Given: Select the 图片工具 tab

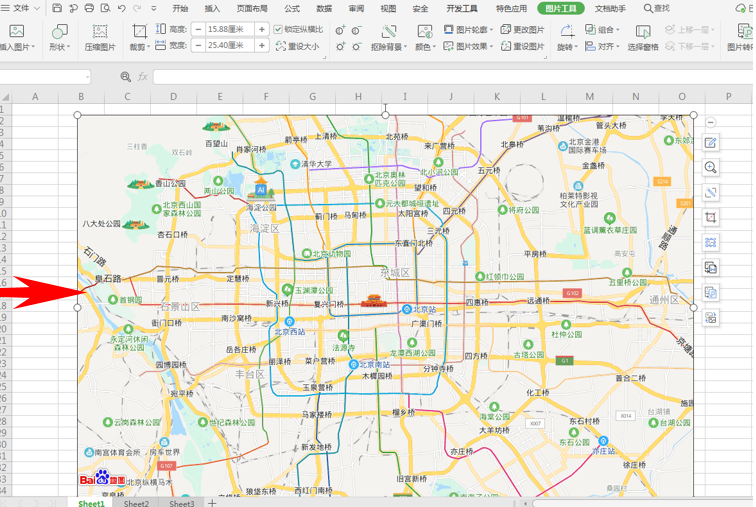Looking at the screenshot, I should click(x=561, y=8).
